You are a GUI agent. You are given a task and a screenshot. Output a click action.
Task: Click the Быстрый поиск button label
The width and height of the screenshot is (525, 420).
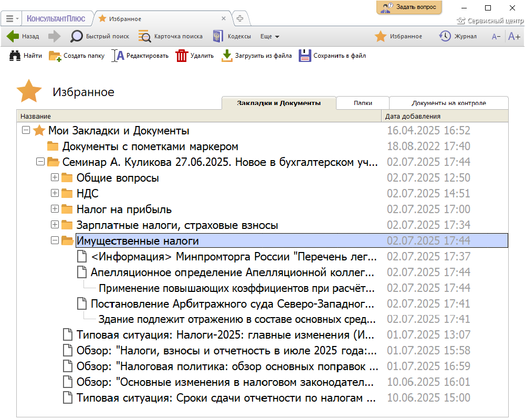(x=108, y=37)
